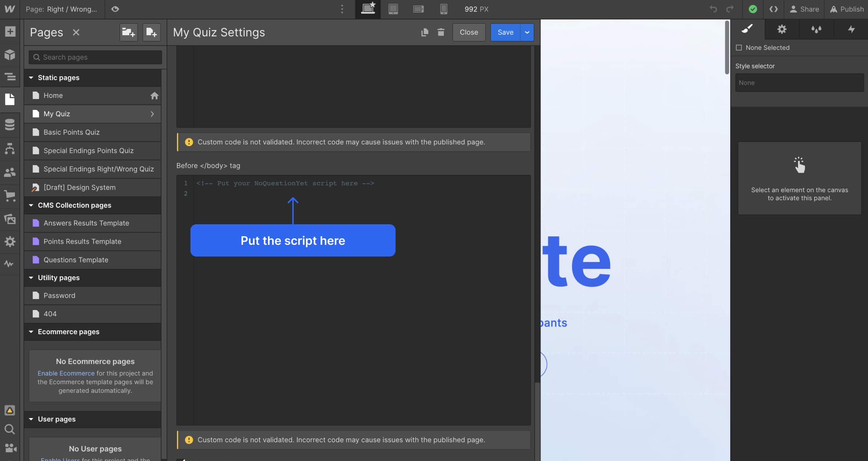Open Points Results Template page
The width and height of the screenshot is (868, 461).
[x=93, y=241]
